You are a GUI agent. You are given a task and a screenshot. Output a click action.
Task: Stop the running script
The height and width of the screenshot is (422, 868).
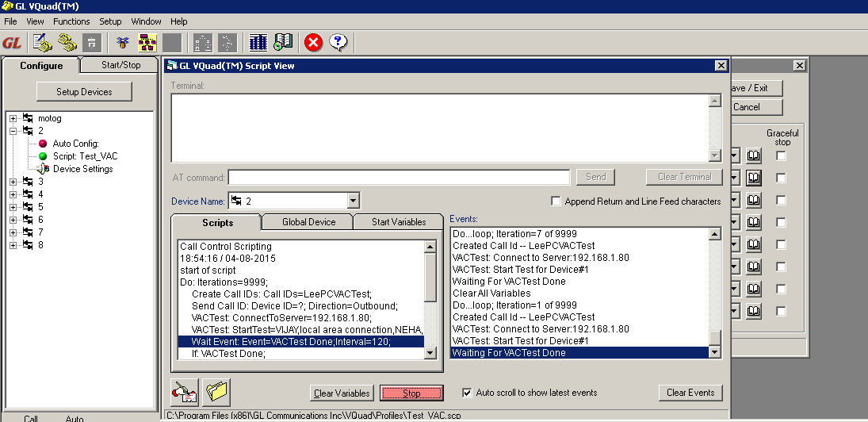(x=411, y=393)
